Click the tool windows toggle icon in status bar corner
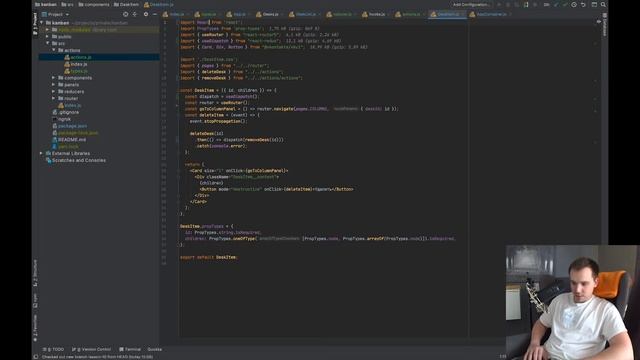The height and width of the screenshot is (360, 640). pos(36,357)
